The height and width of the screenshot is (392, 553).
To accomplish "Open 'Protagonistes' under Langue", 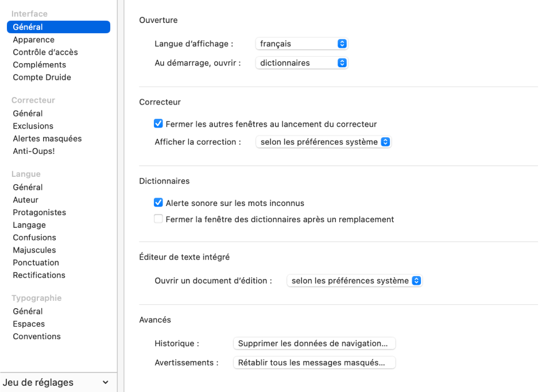I will pos(40,212).
